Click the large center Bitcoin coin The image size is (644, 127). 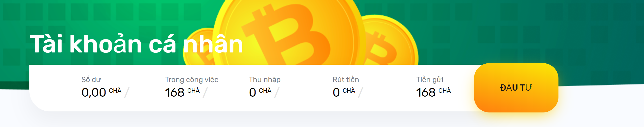pos(289,34)
